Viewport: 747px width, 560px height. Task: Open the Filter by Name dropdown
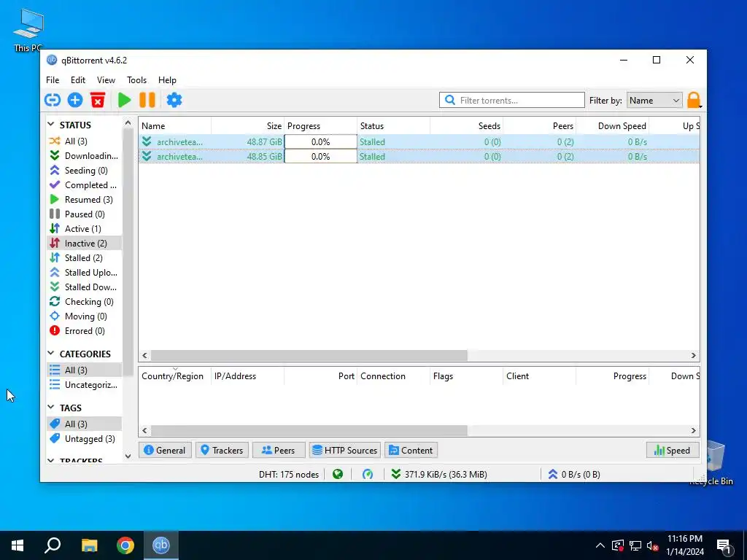[654, 100]
